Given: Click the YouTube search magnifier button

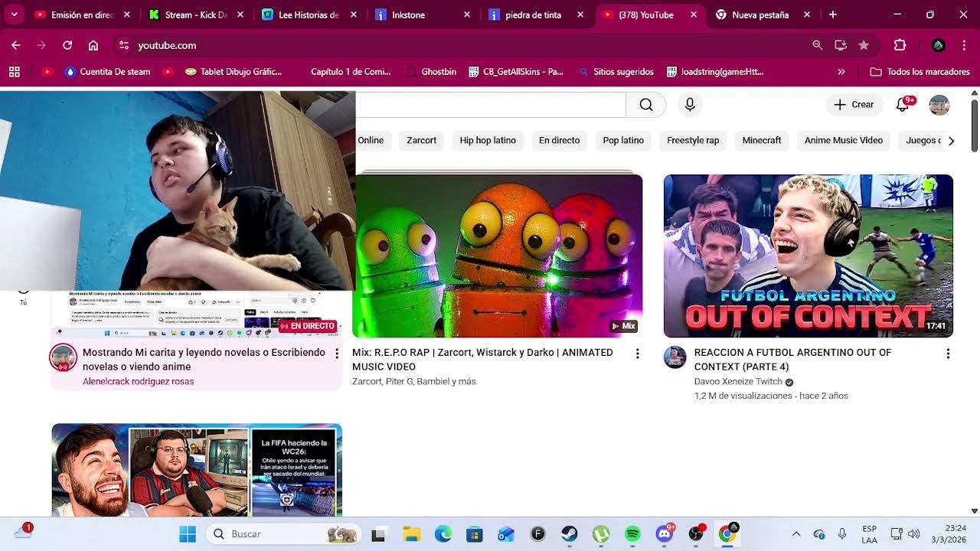Looking at the screenshot, I should point(645,105).
